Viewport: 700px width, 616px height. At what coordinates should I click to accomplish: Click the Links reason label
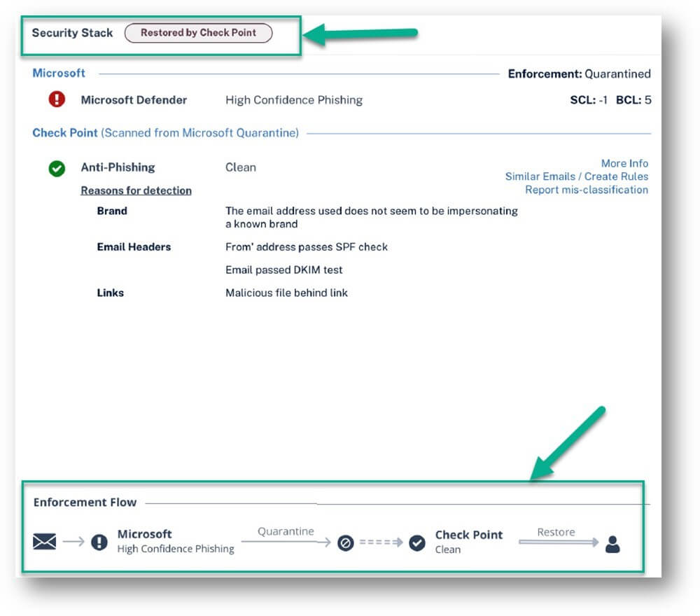tap(111, 293)
